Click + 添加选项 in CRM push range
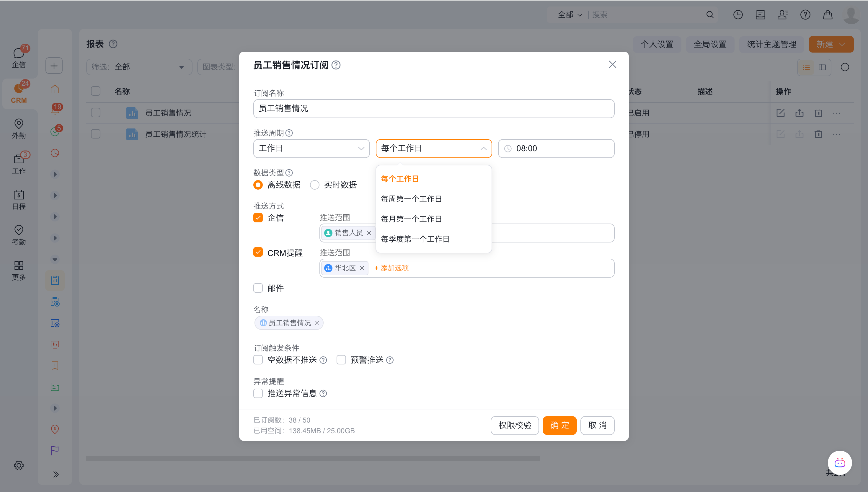The height and width of the screenshot is (492, 868). (391, 268)
